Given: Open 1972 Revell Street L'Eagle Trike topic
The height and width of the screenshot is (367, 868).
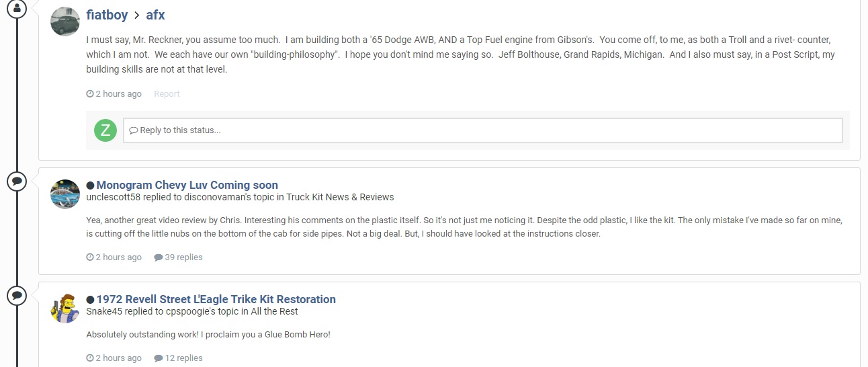Looking at the screenshot, I should (x=216, y=299).
